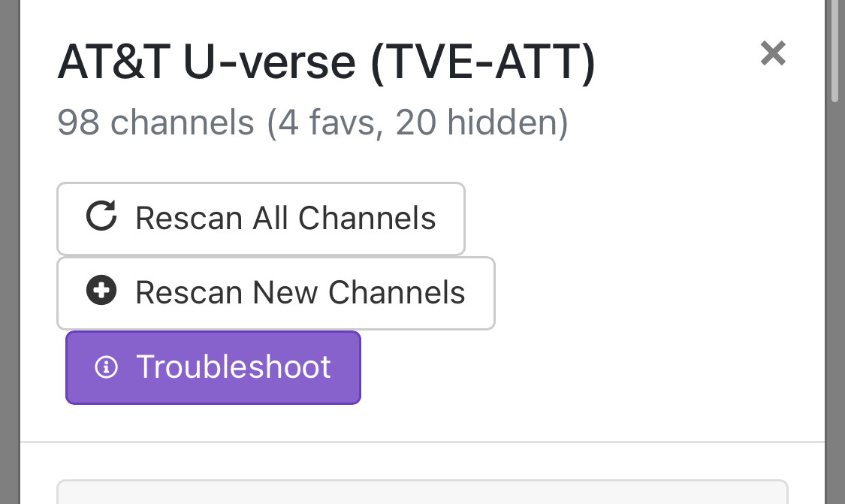The height and width of the screenshot is (504, 845).
Task: Click the plus-circle icon beside Rescan New
Action: click(x=101, y=291)
